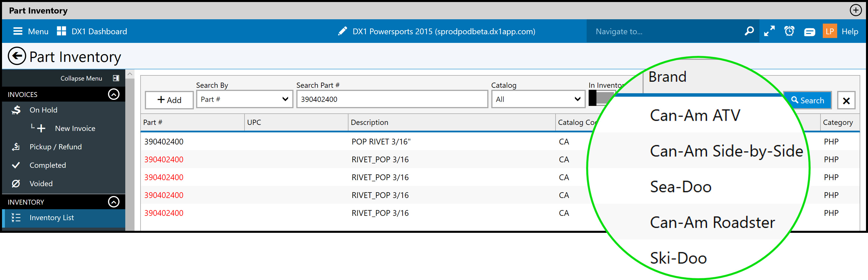Click the Menu label in top bar
The image size is (868, 280).
coord(38,31)
